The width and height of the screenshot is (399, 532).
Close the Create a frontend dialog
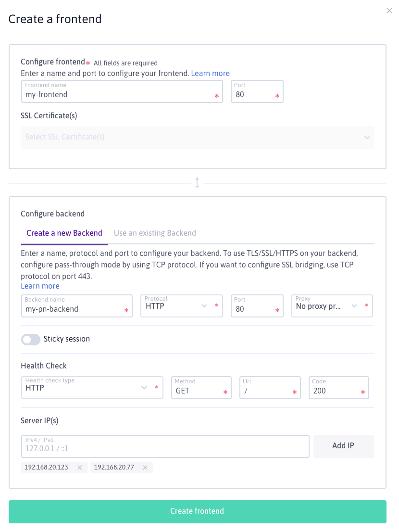click(389, 11)
